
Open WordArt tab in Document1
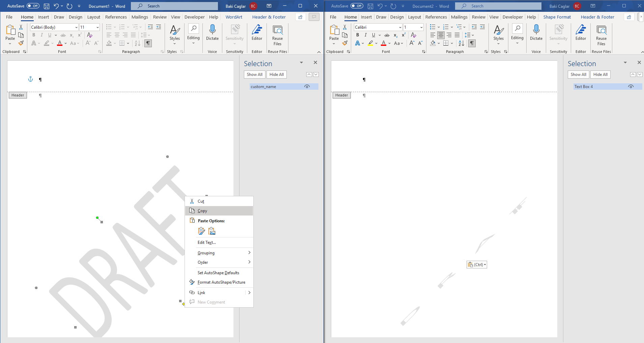(234, 17)
